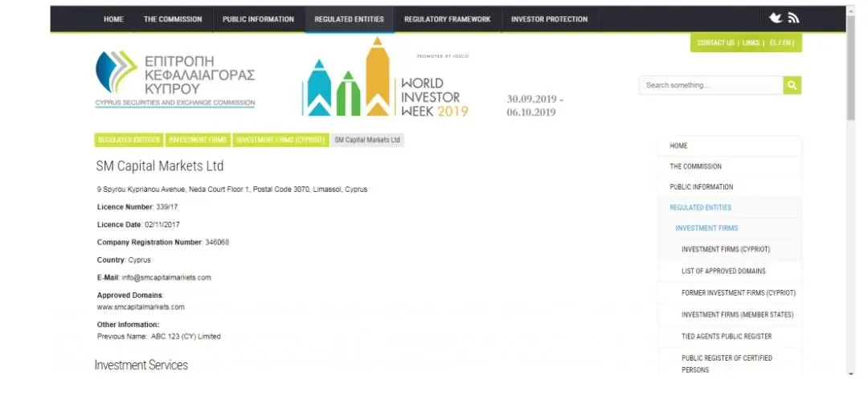Open the Twitter bird icon link
Screen dimensions: 868x412
[x=776, y=18]
